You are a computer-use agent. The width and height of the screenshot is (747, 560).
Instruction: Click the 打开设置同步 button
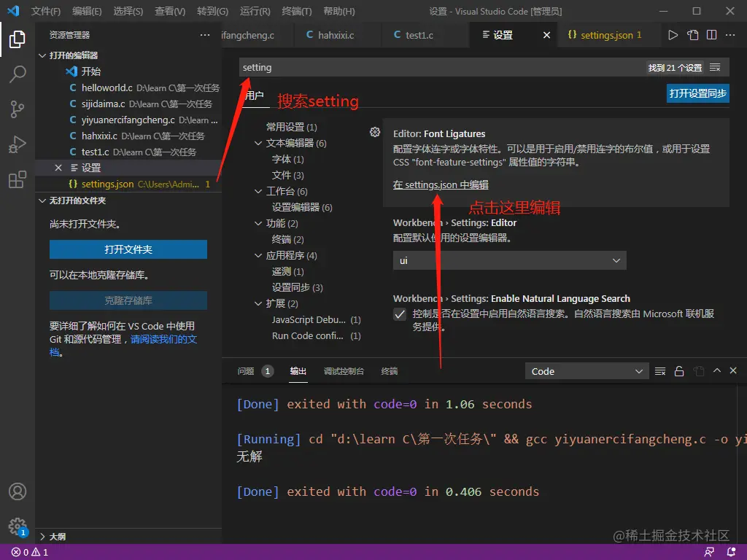point(697,93)
